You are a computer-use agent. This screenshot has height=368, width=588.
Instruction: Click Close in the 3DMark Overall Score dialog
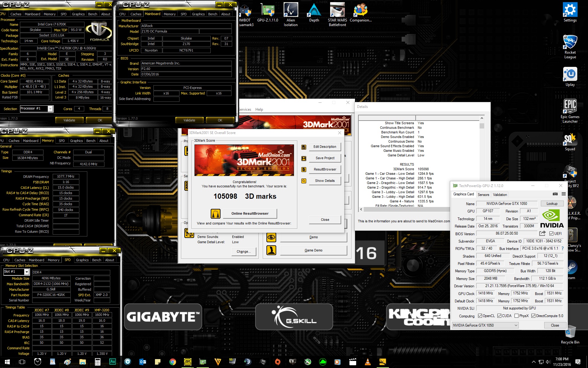[x=325, y=220]
